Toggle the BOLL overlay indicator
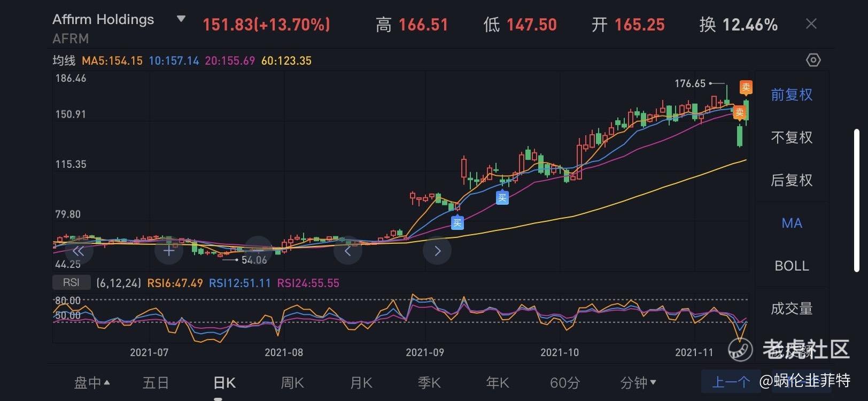The height and width of the screenshot is (401, 868). (x=792, y=266)
